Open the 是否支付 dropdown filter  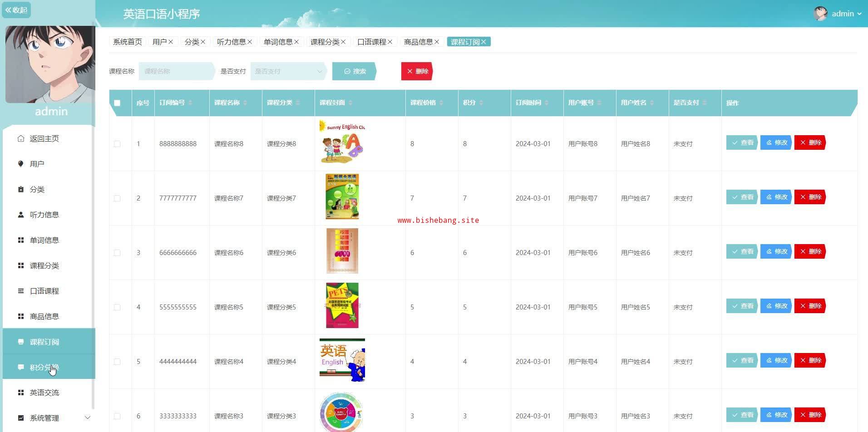tap(288, 71)
